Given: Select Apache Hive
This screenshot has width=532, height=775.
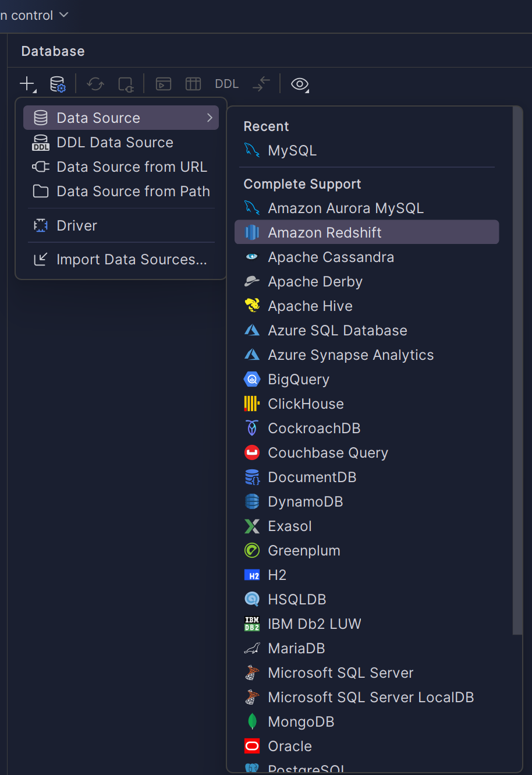Looking at the screenshot, I should click(367, 306).
